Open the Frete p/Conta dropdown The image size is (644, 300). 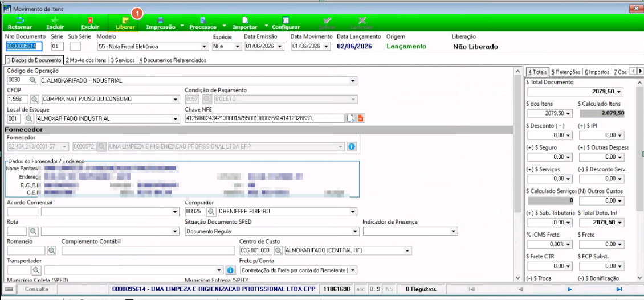(x=353, y=270)
